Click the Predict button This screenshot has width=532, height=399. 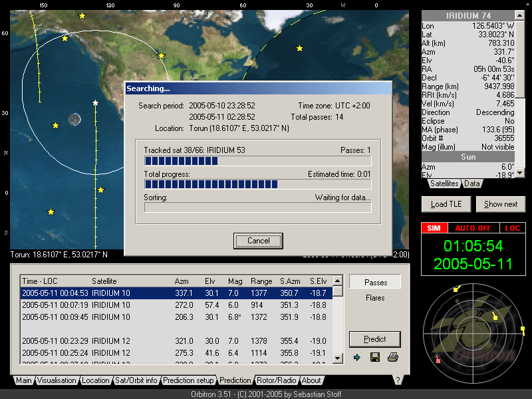click(374, 339)
